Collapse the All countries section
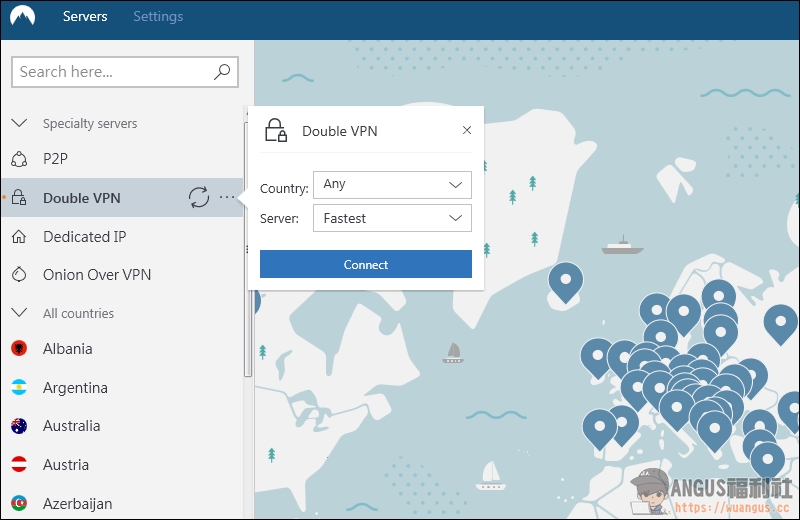The height and width of the screenshot is (520, 800). [19, 312]
